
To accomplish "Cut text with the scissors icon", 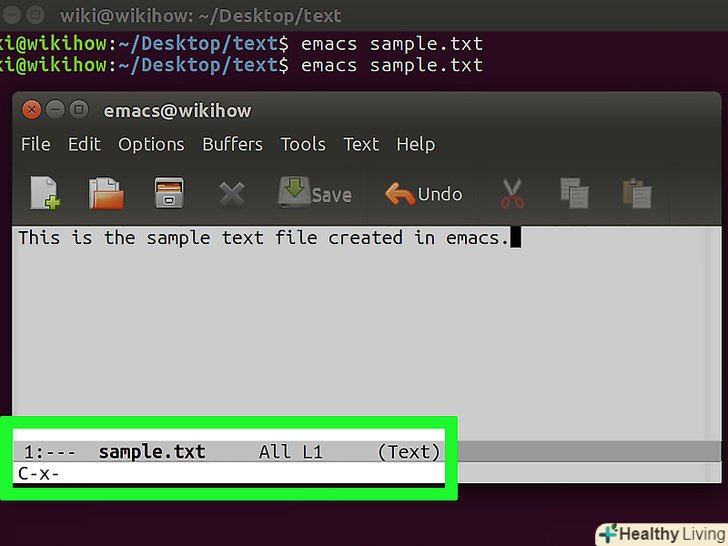I will pos(512,193).
